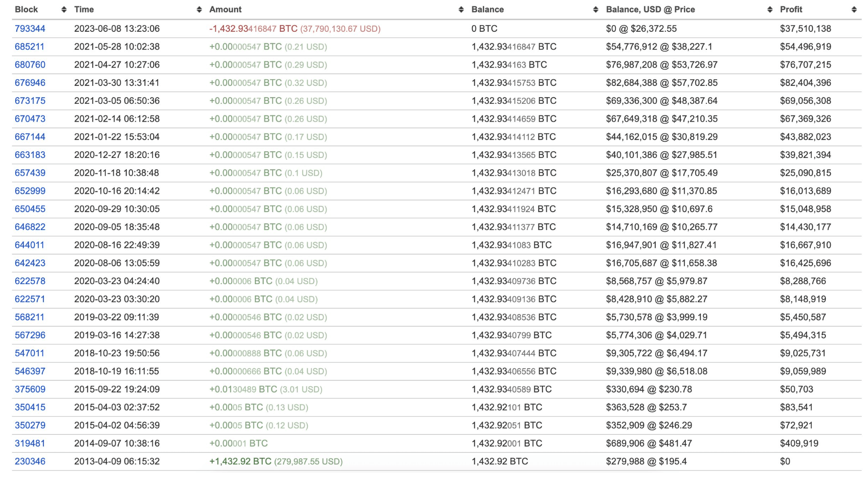Select balance 1,432.92101 BTC

(507, 407)
